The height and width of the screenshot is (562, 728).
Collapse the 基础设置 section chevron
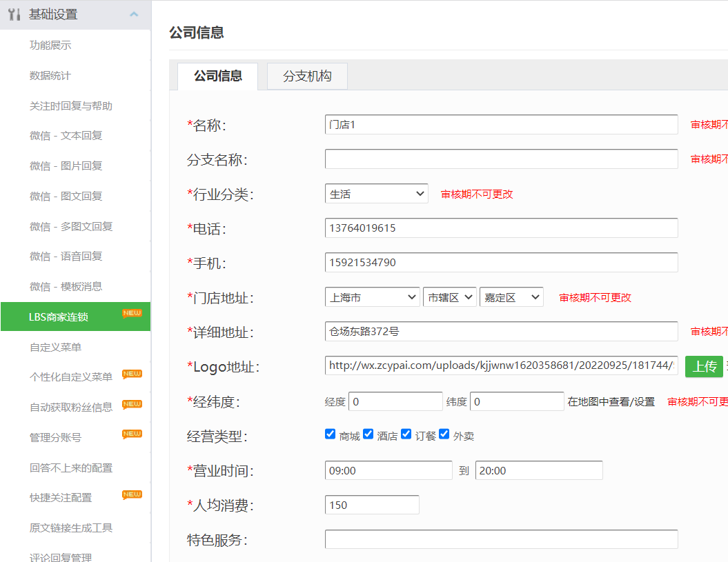coord(134,14)
